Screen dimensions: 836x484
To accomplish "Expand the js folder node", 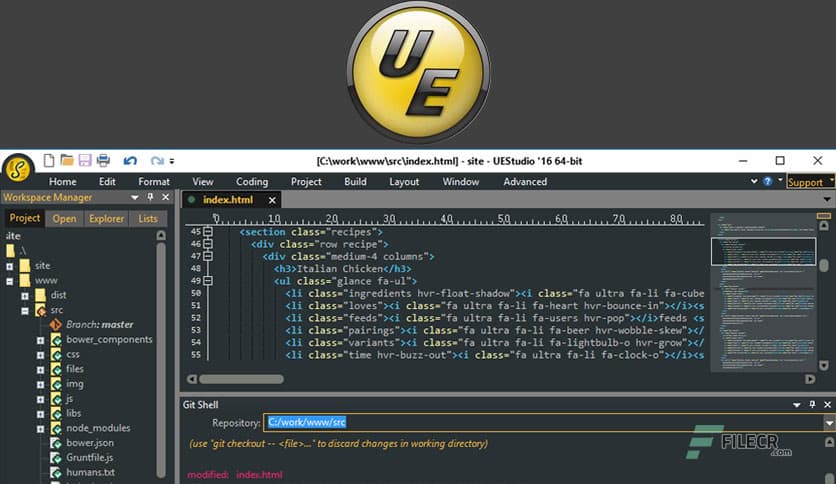I will tap(41, 399).
